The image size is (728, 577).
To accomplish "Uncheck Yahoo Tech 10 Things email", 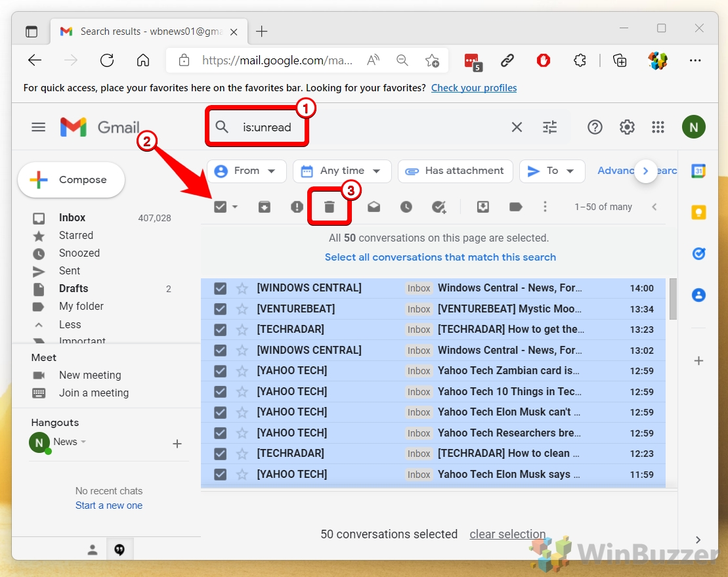I will click(220, 392).
